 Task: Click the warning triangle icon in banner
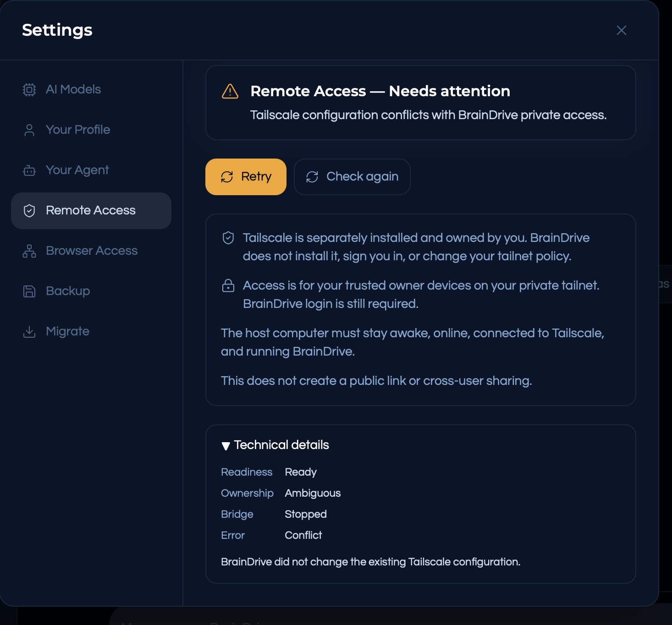tap(230, 91)
